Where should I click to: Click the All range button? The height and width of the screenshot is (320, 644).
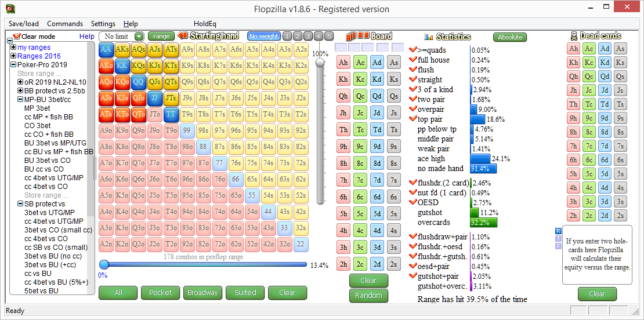(119, 293)
